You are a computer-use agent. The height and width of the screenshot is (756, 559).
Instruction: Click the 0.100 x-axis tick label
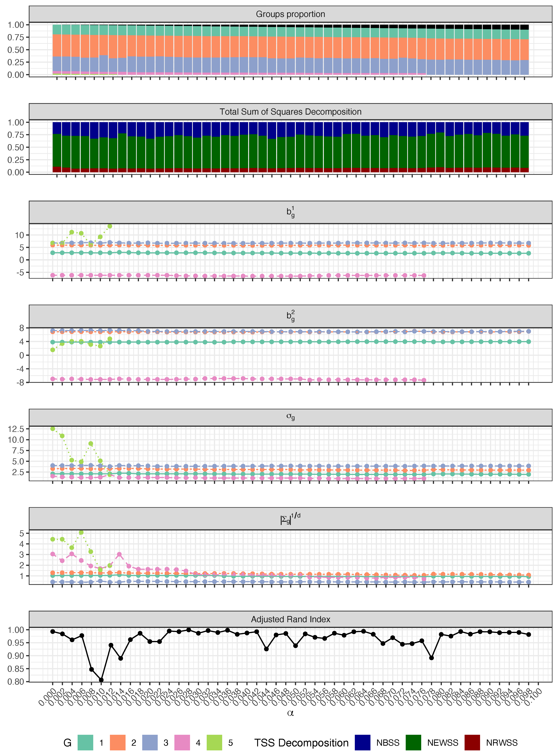[x=533, y=697]
